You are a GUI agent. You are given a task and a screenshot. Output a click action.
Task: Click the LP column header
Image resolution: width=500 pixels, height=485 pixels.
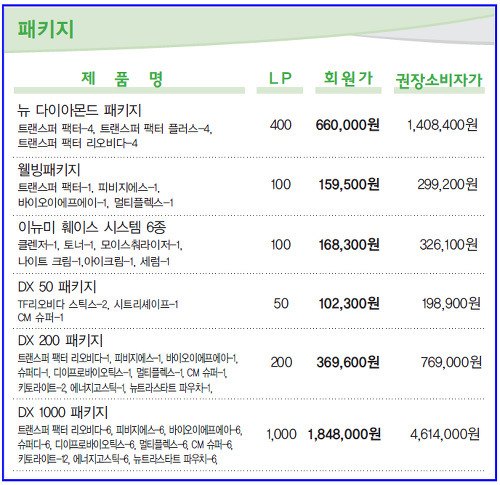(x=280, y=78)
